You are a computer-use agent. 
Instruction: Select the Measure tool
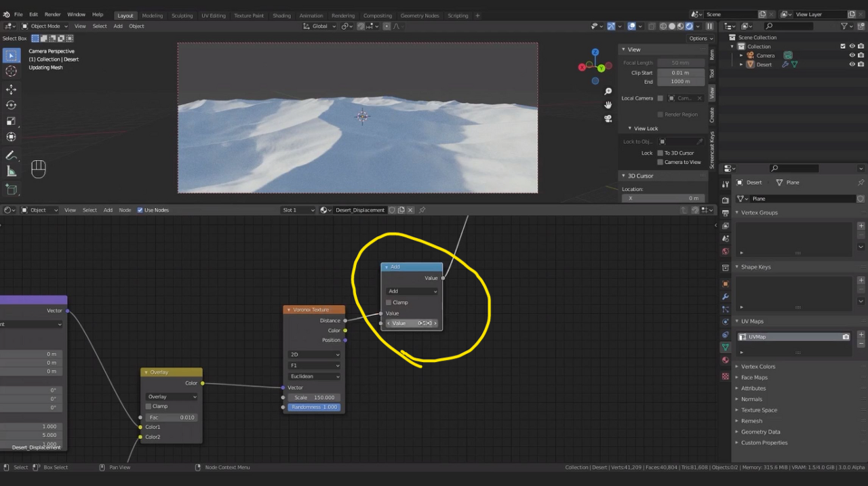point(12,171)
